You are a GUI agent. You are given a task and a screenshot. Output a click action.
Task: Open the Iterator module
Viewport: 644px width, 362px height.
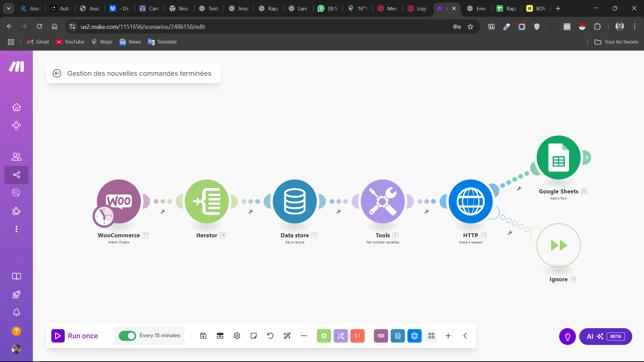tap(207, 201)
